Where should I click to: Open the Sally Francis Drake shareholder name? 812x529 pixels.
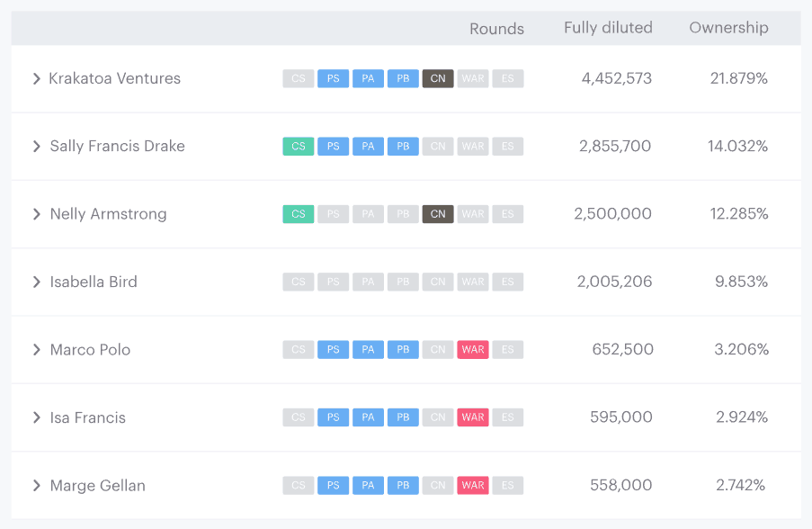(x=117, y=147)
